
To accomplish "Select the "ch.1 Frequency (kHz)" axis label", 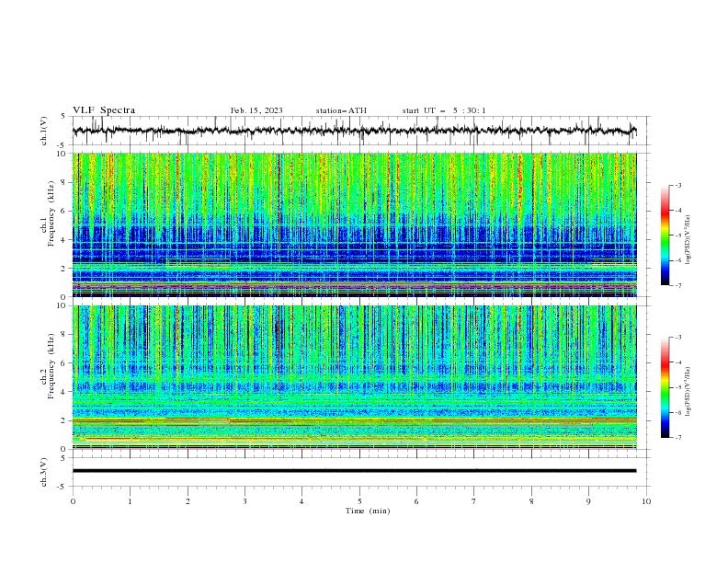I will point(47,212).
